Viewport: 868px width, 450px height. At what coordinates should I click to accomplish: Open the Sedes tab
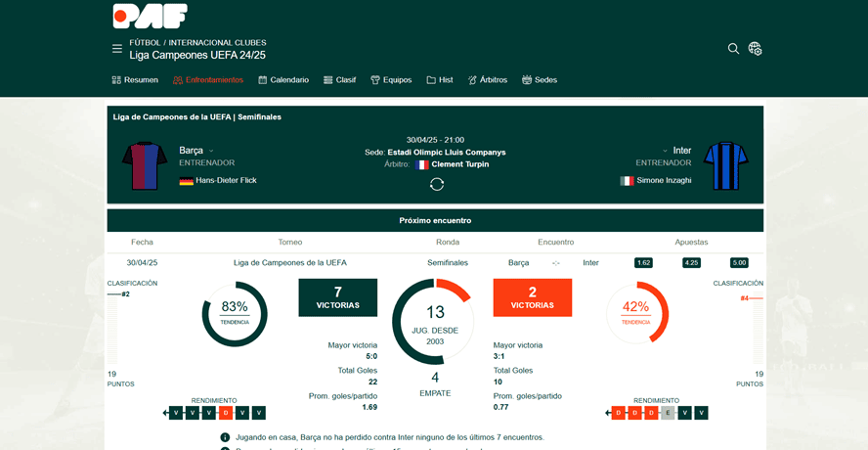[540, 80]
